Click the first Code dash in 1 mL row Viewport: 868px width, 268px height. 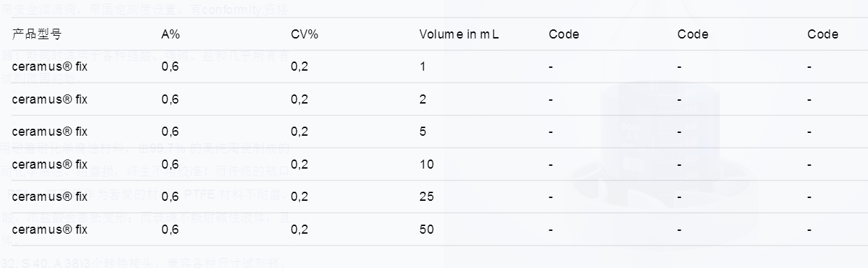551,67
